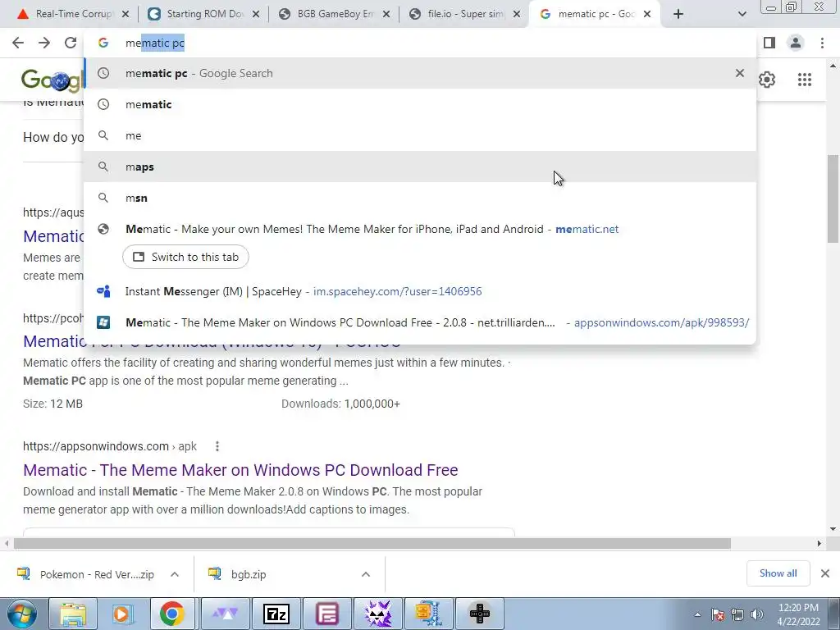Screen dimensions: 840x630
Task: Open the purple triangles taskbar app
Action: (226, 614)
